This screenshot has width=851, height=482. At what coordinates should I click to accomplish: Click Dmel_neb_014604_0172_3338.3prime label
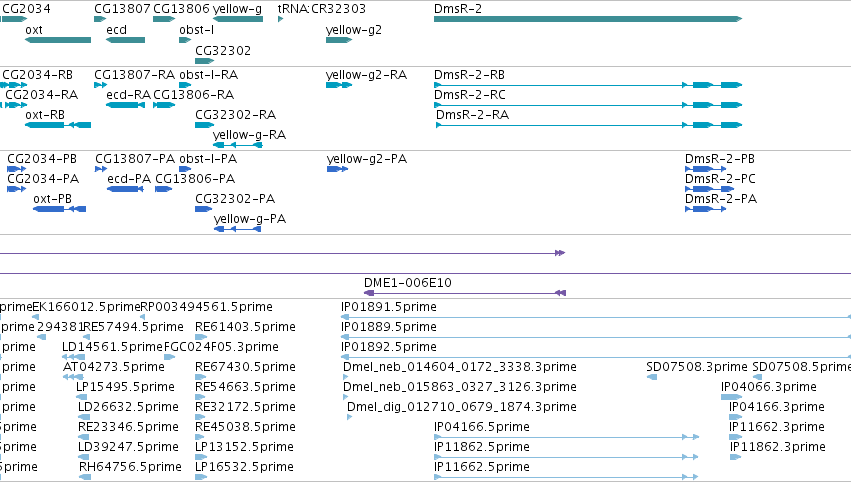pos(460,367)
